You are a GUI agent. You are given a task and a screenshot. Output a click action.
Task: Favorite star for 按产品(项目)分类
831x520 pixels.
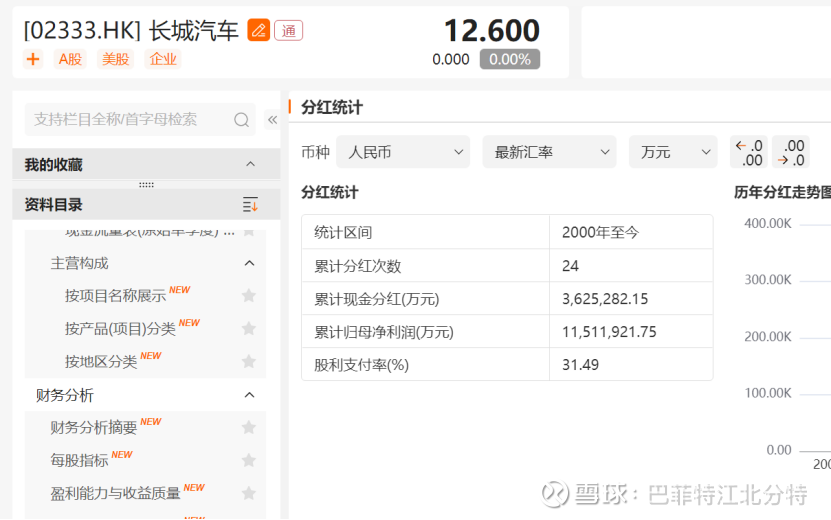click(x=249, y=329)
